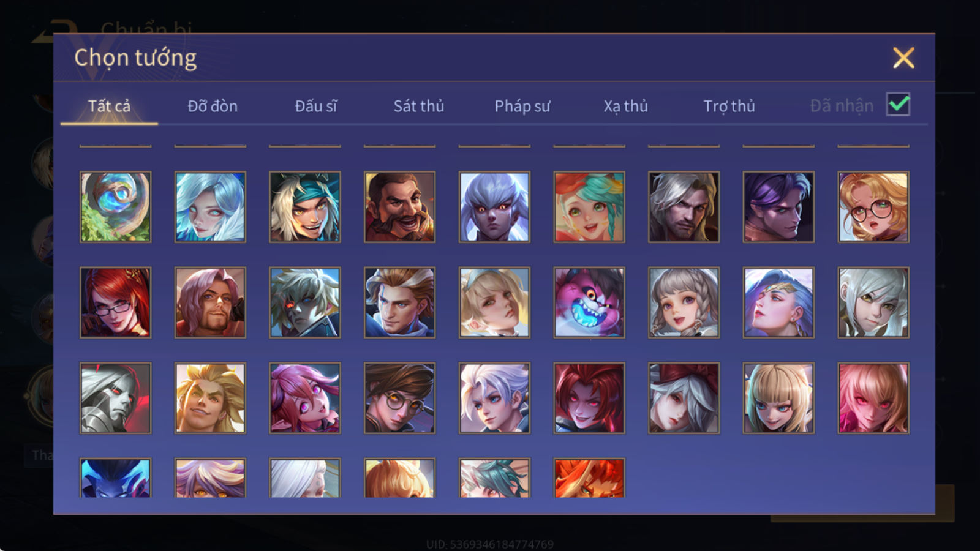Select the red-haired woman with glasses hero
This screenshot has width=980, height=551.
click(115, 302)
